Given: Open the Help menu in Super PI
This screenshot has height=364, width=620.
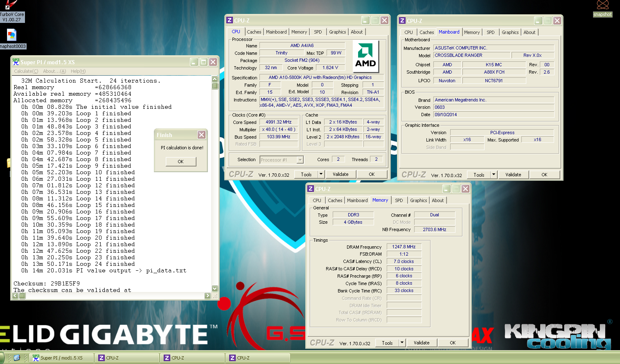Looking at the screenshot, I should [78, 71].
